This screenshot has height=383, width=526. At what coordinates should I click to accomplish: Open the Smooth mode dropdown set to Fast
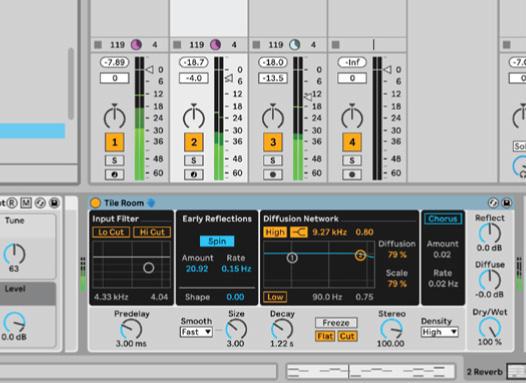click(x=196, y=332)
